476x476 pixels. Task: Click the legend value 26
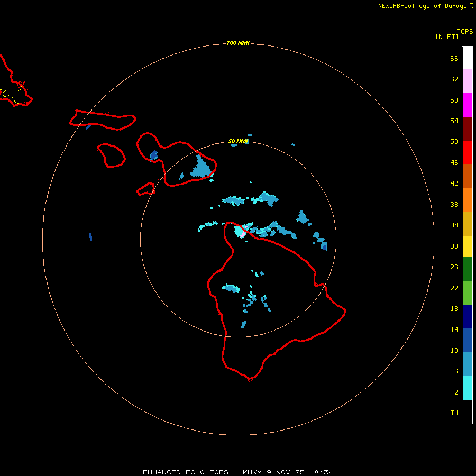(x=454, y=267)
